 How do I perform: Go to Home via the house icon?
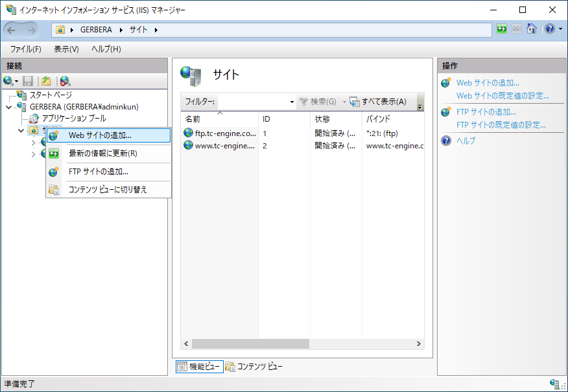[532, 29]
